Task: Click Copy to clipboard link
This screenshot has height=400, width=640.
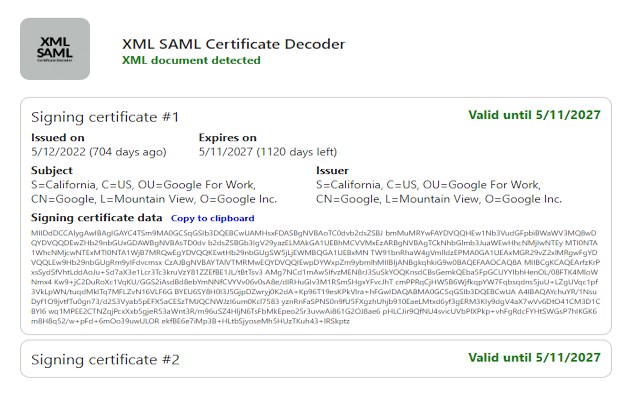Action: click(213, 218)
